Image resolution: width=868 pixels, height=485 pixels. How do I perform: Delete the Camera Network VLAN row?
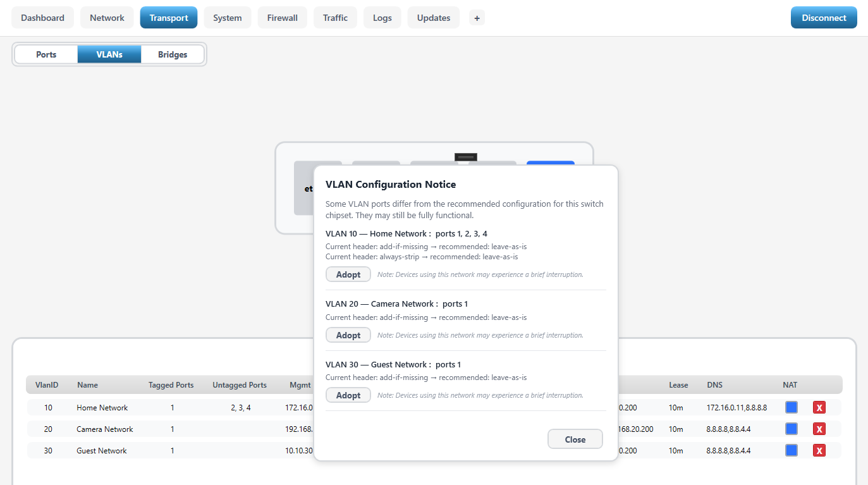819,429
